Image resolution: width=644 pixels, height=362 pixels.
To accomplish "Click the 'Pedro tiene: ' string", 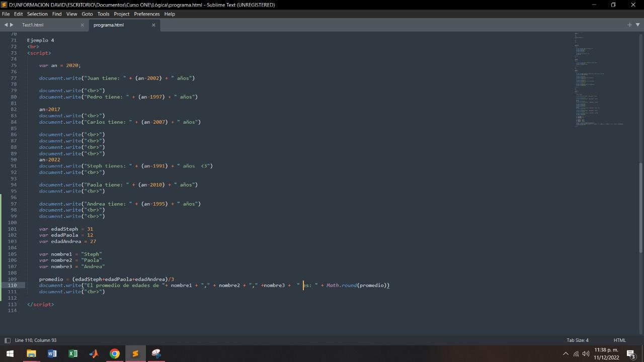I will (x=108, y=97).
